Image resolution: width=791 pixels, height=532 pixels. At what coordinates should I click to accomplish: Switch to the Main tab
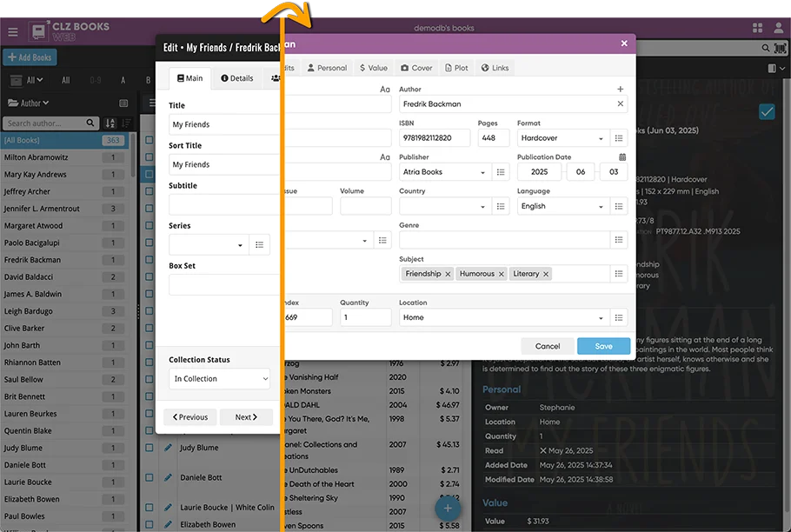[189, 78]
